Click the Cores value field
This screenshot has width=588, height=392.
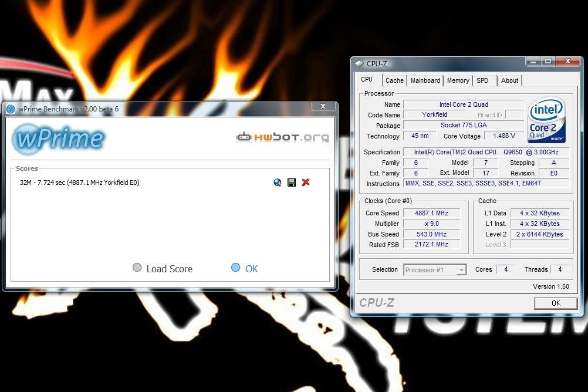tap(506, 269)
